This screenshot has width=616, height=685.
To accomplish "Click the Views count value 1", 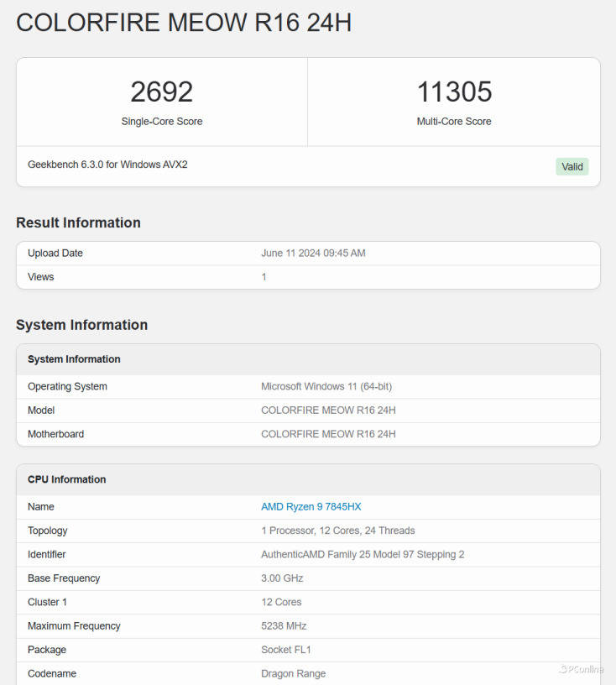I will click(264, 277).
